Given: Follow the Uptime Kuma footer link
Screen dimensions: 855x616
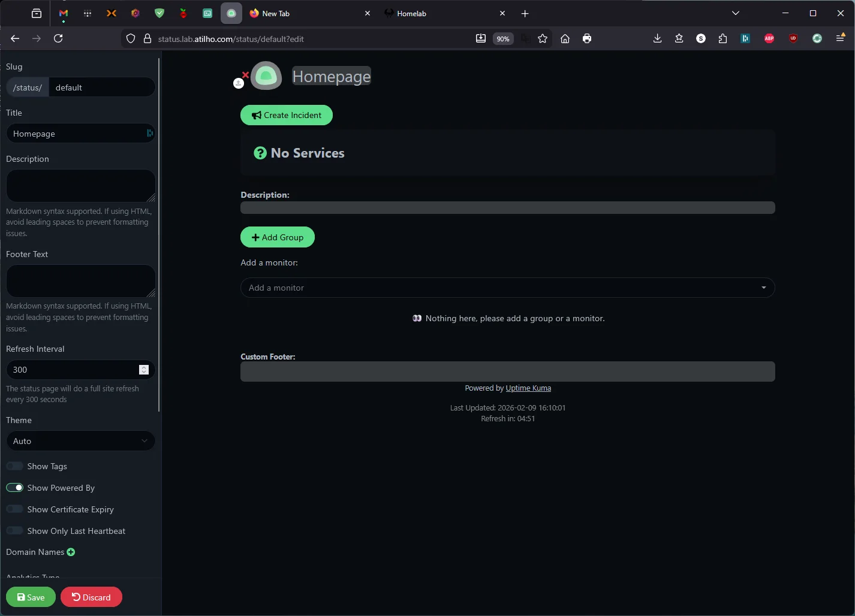Looking at the screenshot, I should [x=528, y=388].
